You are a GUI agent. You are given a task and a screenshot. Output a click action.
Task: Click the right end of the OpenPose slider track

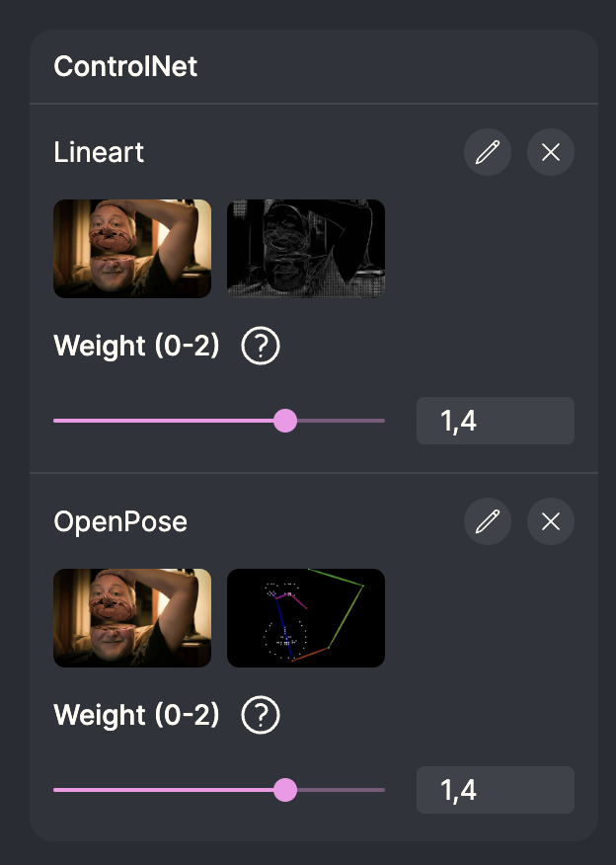click(x=383, y=789)
